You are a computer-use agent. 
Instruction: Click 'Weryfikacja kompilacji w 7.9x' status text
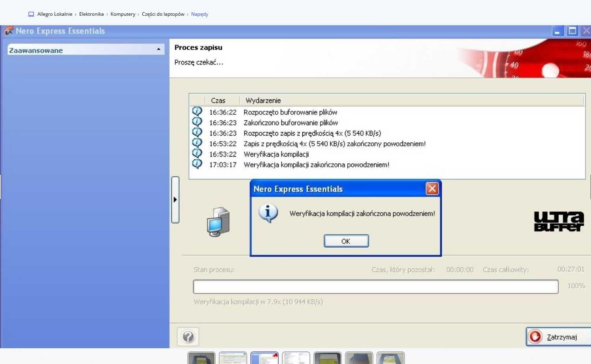coord(258,302)
